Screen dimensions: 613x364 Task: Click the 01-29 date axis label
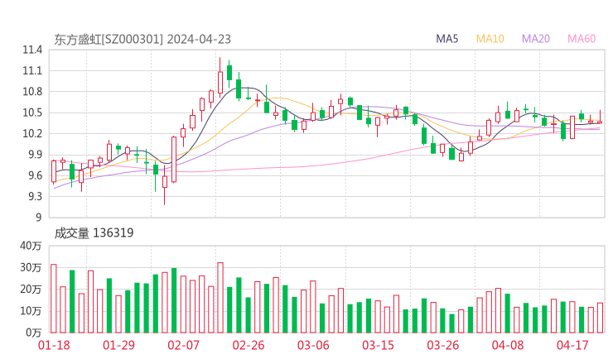click(x=118, y=345)
